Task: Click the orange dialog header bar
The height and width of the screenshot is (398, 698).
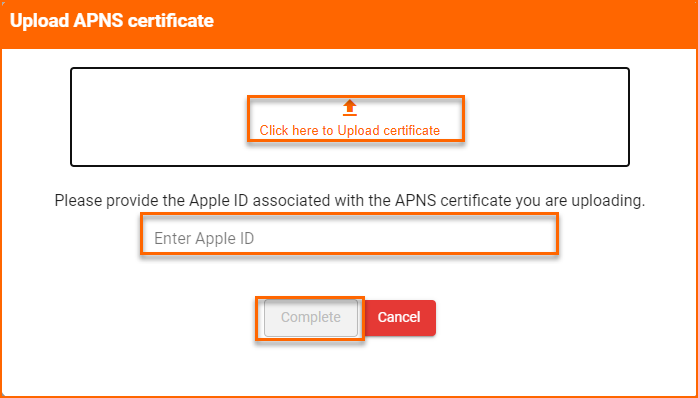Action: pyautogui.click(x=349, y=24)
